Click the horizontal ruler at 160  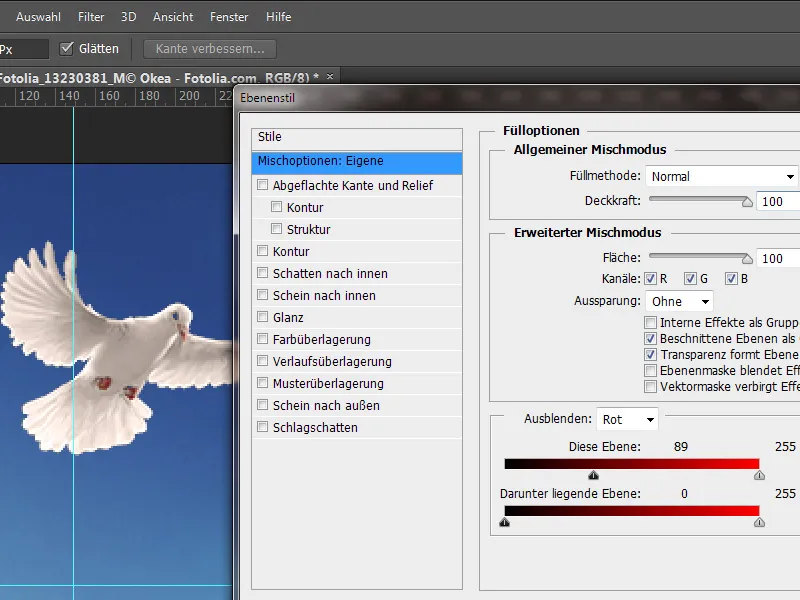[x=109, y=96]
